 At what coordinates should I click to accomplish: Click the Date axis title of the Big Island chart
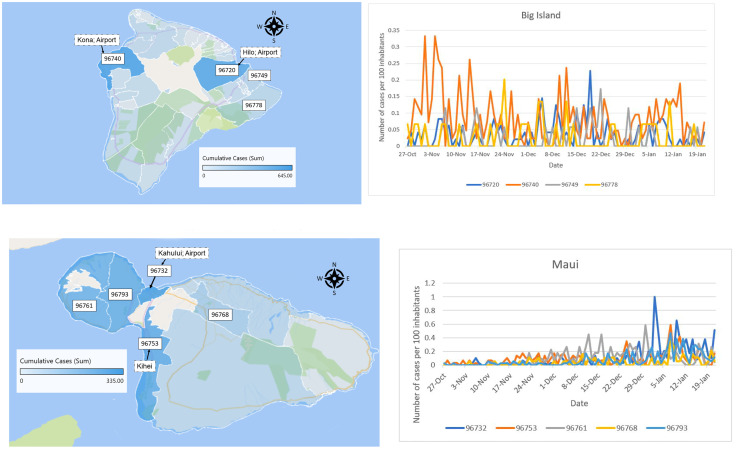coord(556,165)
